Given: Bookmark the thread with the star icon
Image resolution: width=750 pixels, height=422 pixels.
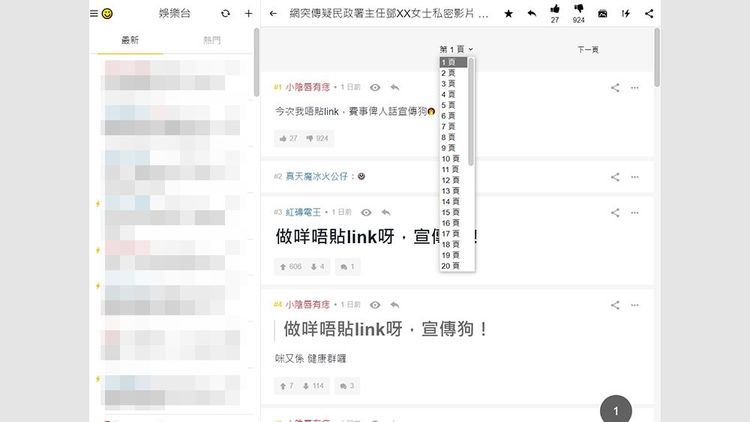Looking at the screenshot, I should [x=508, y=14].
